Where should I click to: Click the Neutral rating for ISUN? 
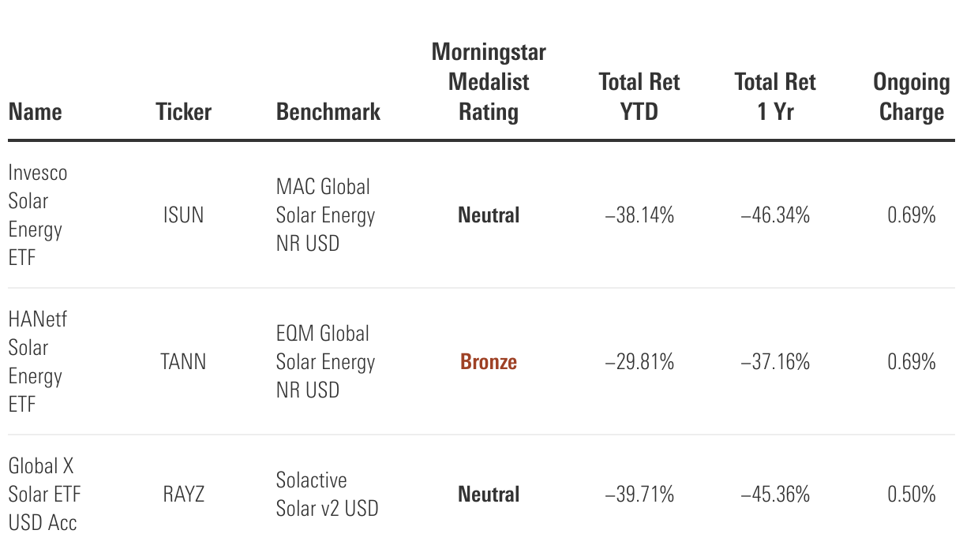coord(489,215)
